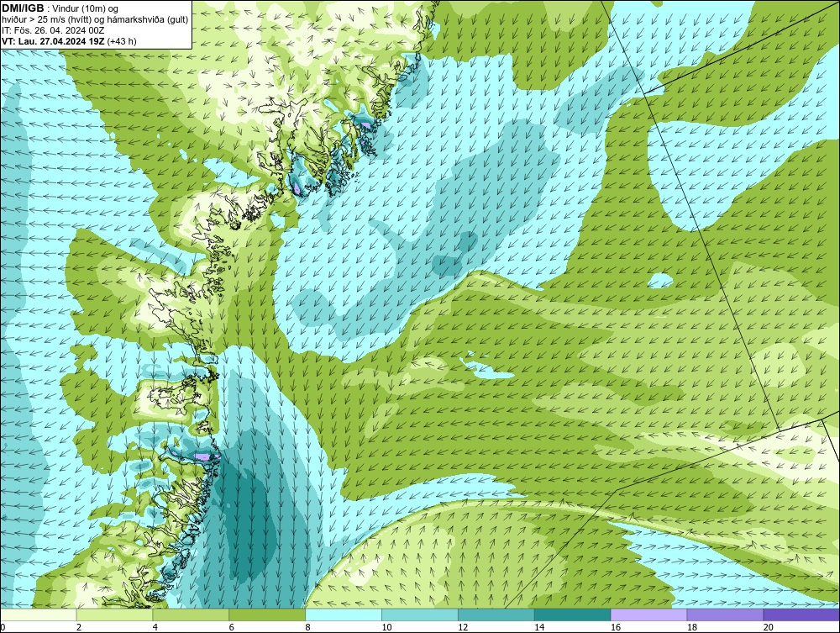Click the scale label '14'

539,627
